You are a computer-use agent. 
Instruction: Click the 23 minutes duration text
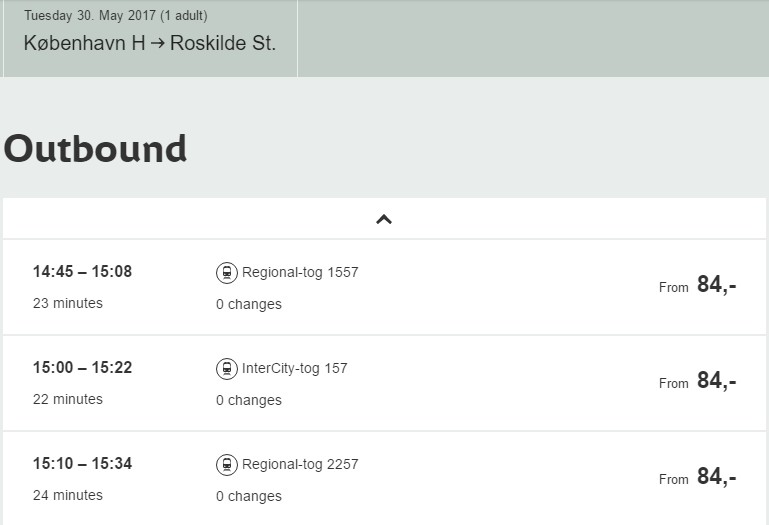(x=68, y=303)
